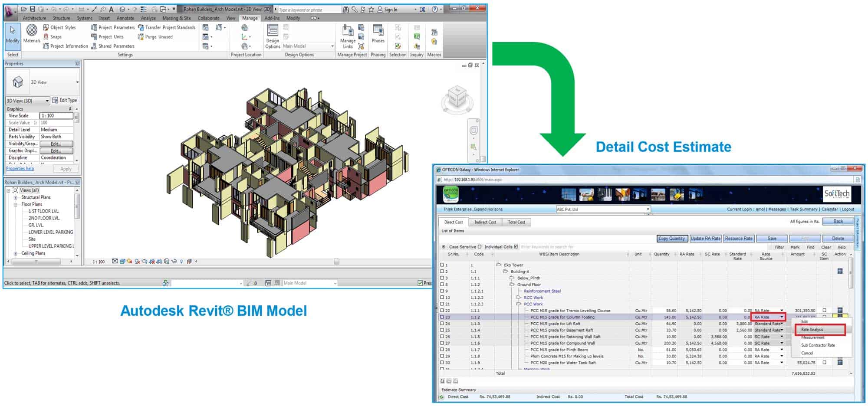The width and height of the screenshot is (868, 406).
Task: Click the Revit keyword search box
Action: tap(309, 10)
